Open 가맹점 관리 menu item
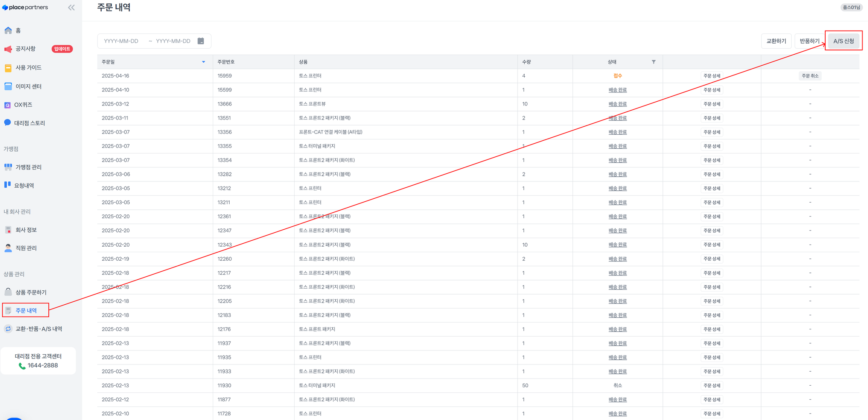The width and height of the screenshot is (868, 420). point(28,167)
